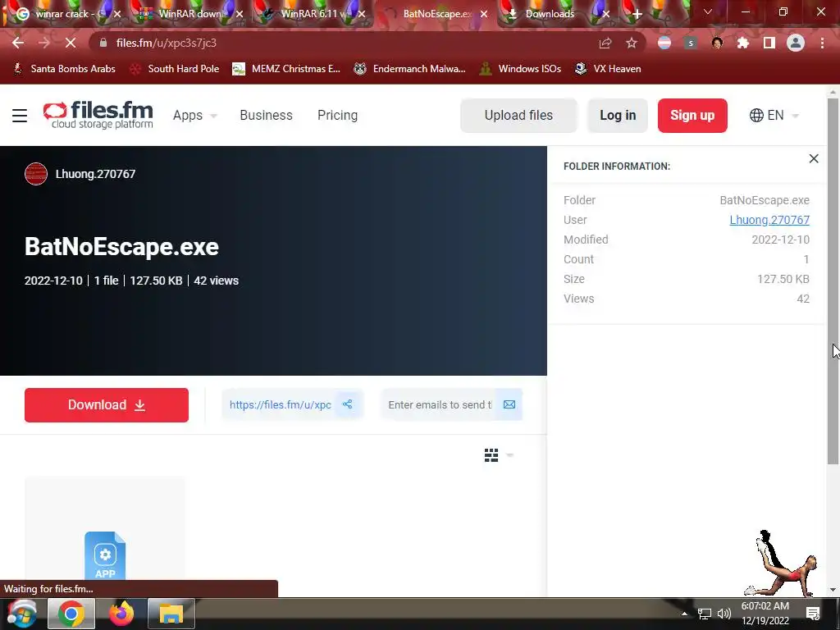The height and width of the screenshot is (630, 840).
Task: Click the envelope send email icon
Action: [x=509, y=404]
